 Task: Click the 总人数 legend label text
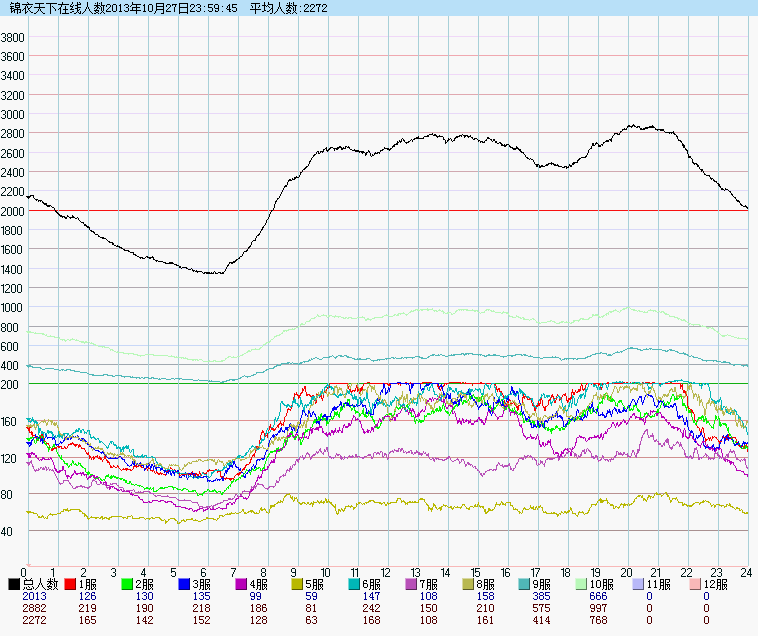tap(40, 584)
